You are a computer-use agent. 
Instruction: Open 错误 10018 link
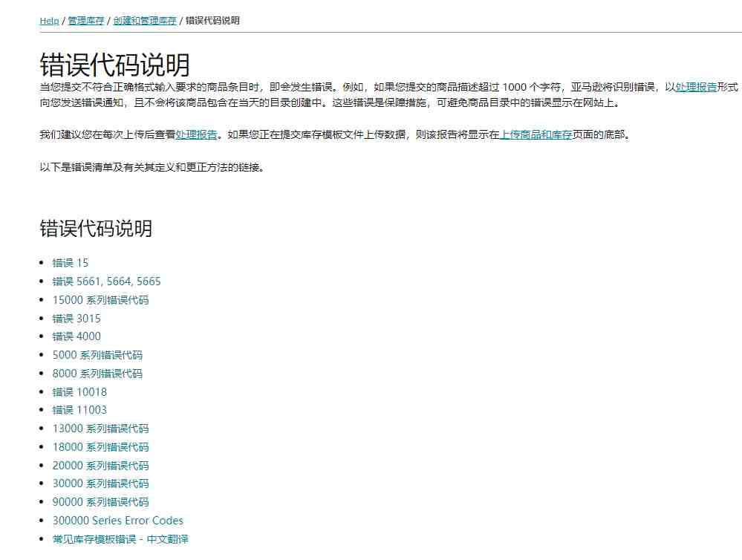79,391
